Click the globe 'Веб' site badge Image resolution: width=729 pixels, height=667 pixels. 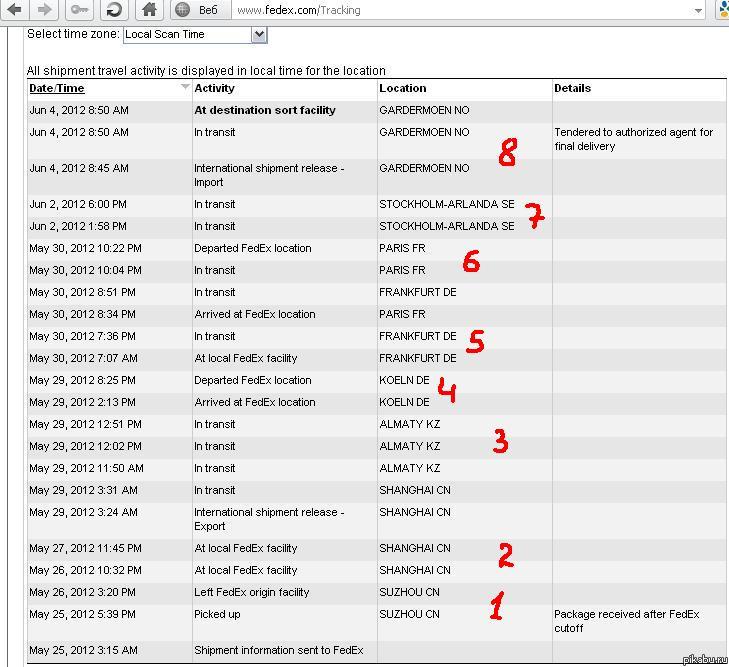tap(198, 10)
